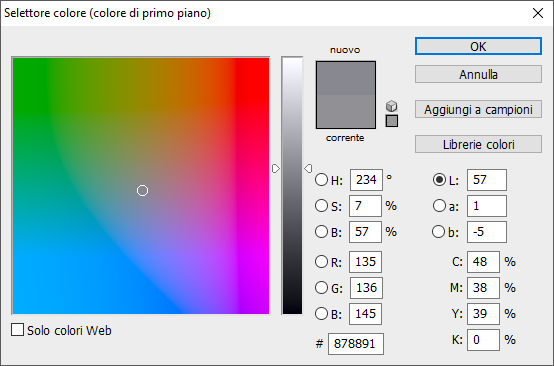Screen dimensions: 554x366
Task: Click the K black field showing 0
Action: pos(483,340)
